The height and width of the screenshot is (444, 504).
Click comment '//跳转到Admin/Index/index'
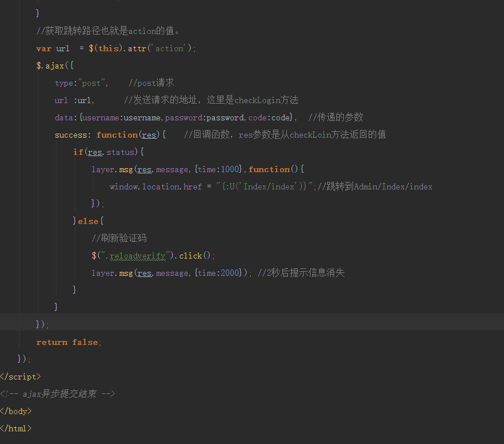(375, 187)
